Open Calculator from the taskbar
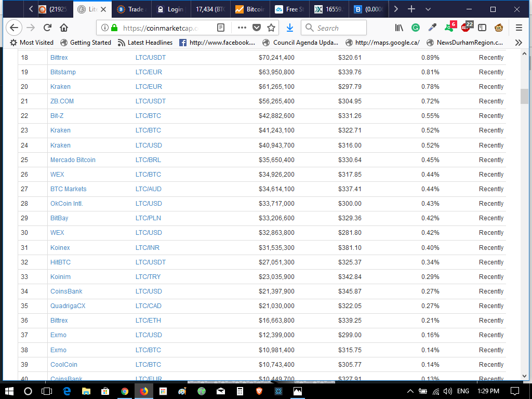The image size is (532, 399). click(x=240, y=391)
